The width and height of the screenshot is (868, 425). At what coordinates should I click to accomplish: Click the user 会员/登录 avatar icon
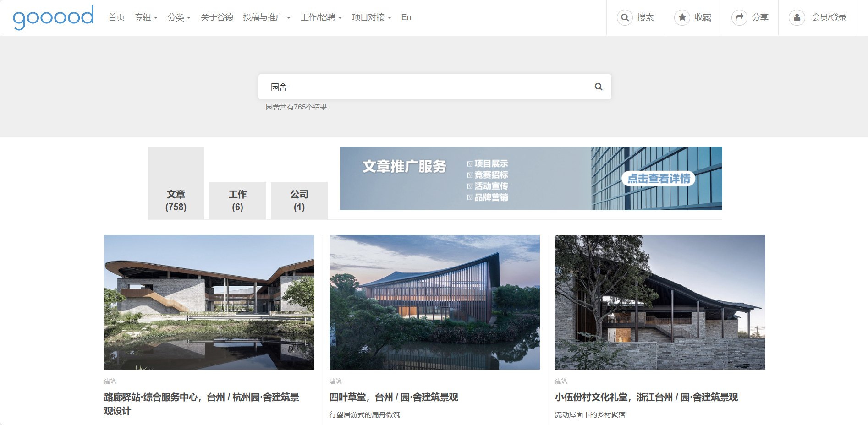(x=797, y=17)
